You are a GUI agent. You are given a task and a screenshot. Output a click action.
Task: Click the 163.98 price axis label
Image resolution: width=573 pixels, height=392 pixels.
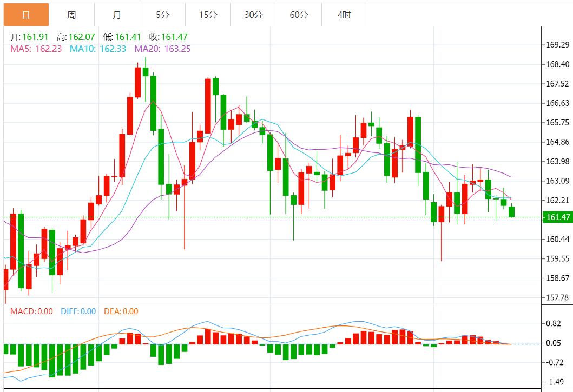[558, 162]
